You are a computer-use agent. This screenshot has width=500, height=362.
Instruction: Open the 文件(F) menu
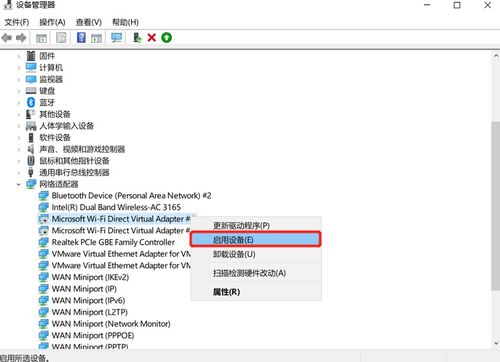coord(17,22)
